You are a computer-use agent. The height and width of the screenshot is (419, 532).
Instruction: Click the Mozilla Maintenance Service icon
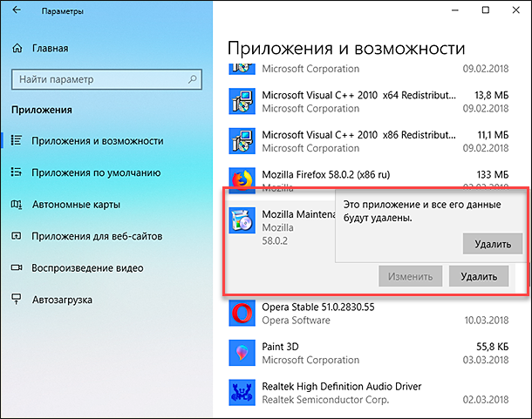[242, 220]
